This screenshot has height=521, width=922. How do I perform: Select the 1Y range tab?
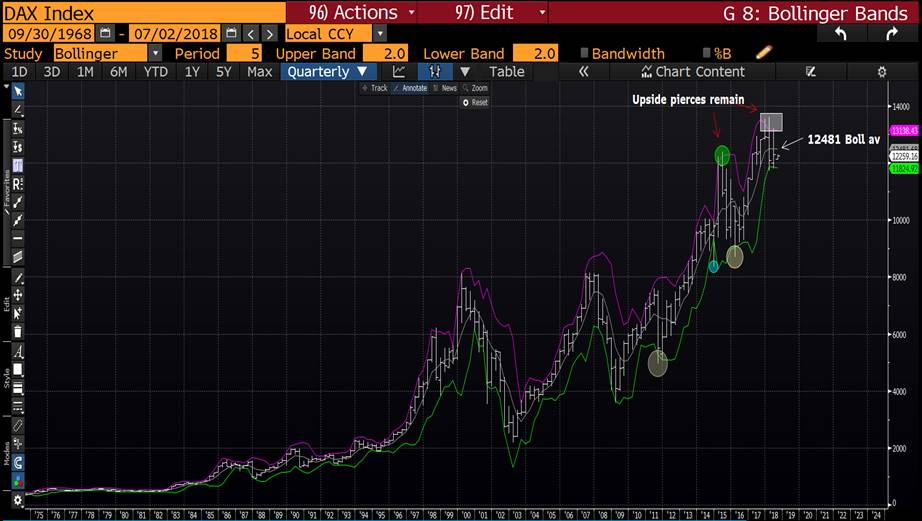[192, 72]
